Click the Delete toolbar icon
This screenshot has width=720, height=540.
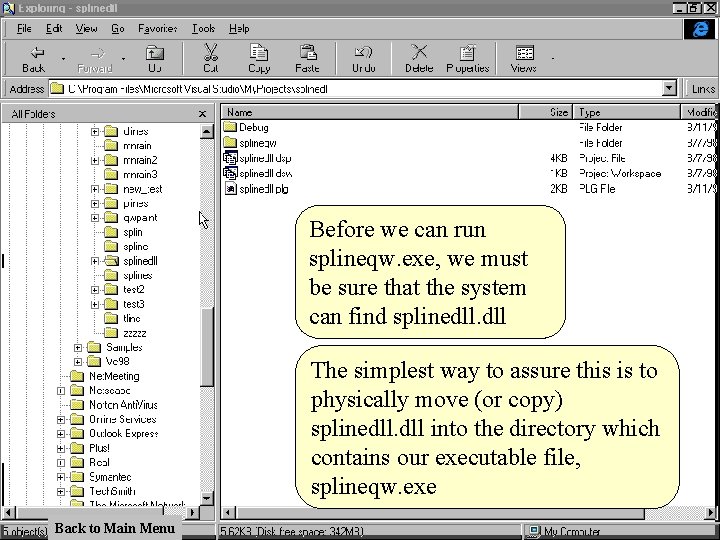[x=419, y=53]
